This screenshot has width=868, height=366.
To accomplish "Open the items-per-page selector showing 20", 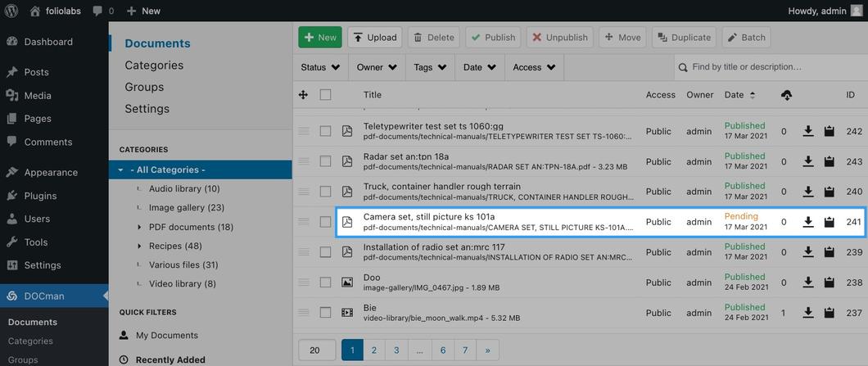I will pyautogui.click(x=317, y=350).
